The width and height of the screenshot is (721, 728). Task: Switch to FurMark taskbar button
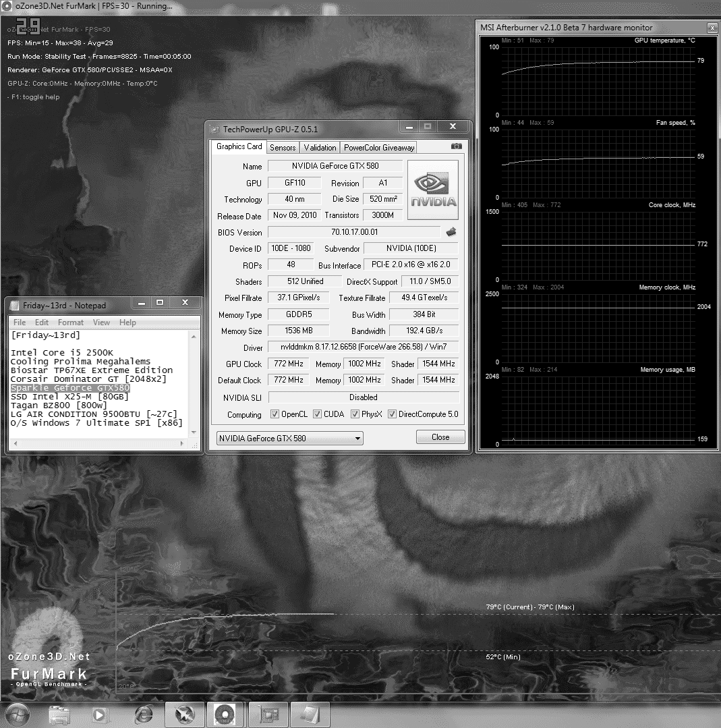tap(225, 715)
